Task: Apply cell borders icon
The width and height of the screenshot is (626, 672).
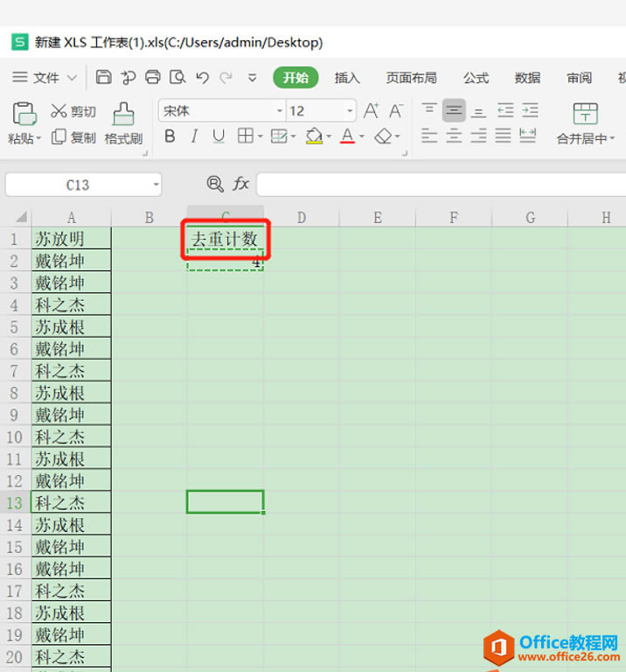Action: [246, 136]
